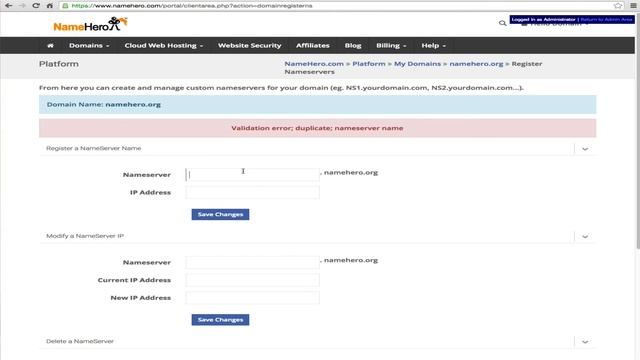Save Changes for Modify a NameServer IP

click(x=220, y=320)
